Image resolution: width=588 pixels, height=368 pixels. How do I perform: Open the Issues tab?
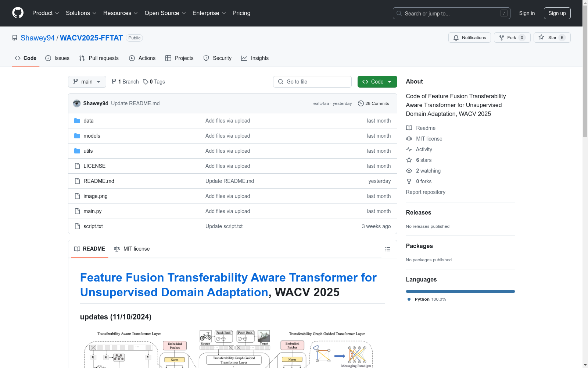pos(57,58)
